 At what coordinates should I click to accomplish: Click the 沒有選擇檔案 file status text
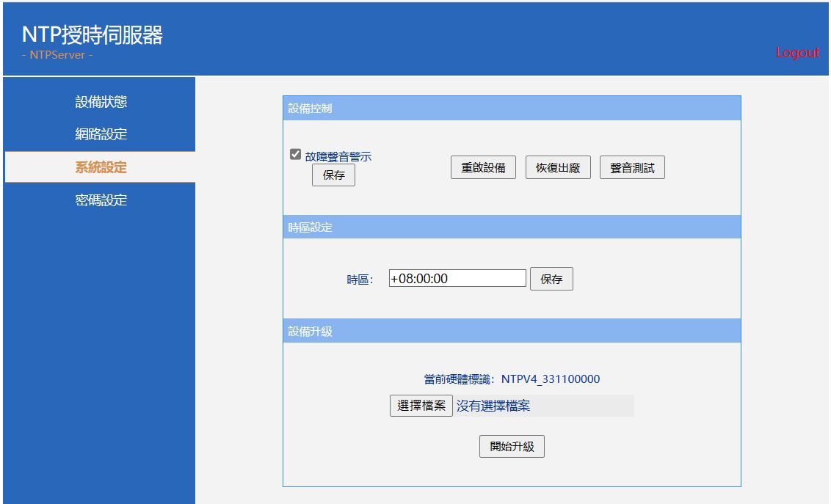point(493,406)
